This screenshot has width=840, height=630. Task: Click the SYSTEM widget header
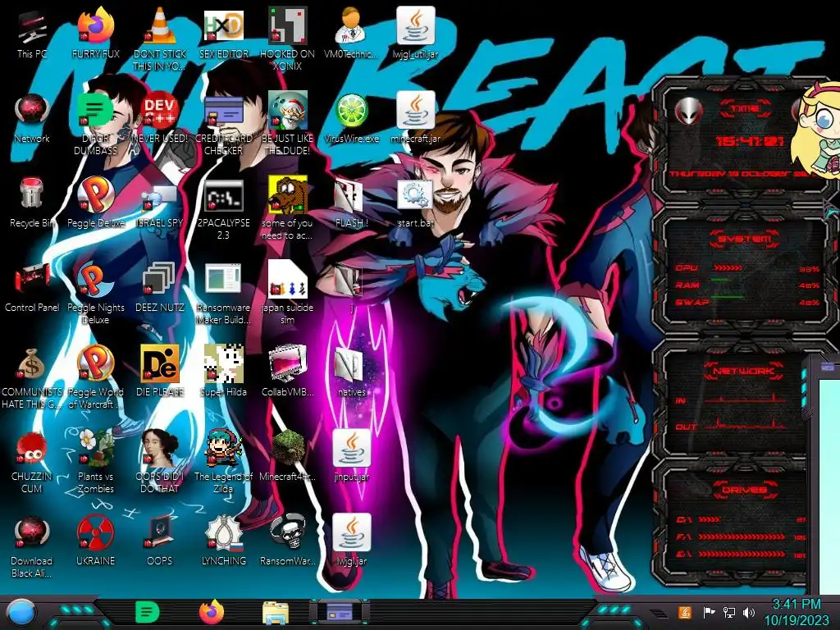click(744, 239)
